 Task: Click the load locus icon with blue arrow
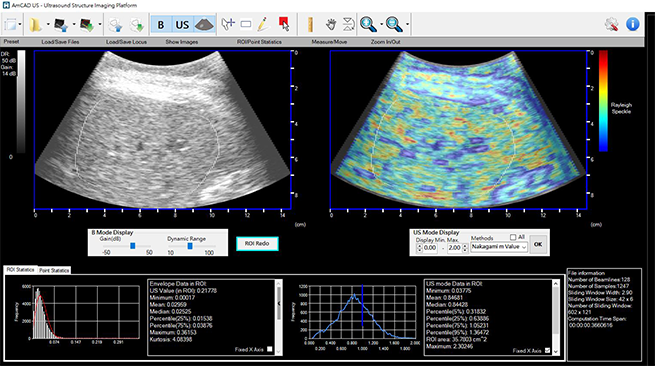[115, 25]
